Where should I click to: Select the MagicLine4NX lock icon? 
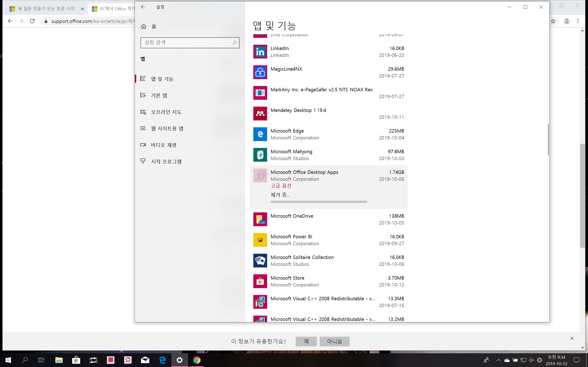coord(260,72)
